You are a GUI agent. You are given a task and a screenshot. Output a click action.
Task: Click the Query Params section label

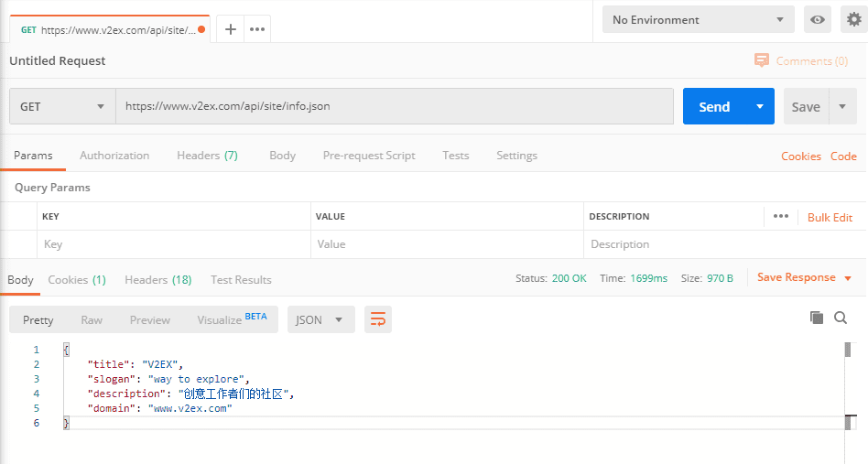[52, 188]
